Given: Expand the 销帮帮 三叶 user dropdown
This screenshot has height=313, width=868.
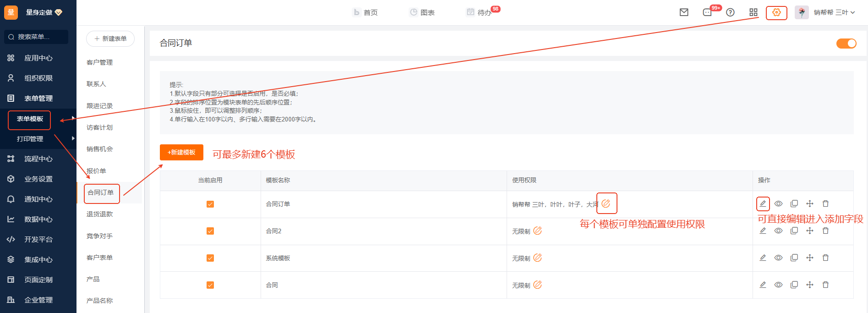Looking at the screenshot, I should click(835, 12).
